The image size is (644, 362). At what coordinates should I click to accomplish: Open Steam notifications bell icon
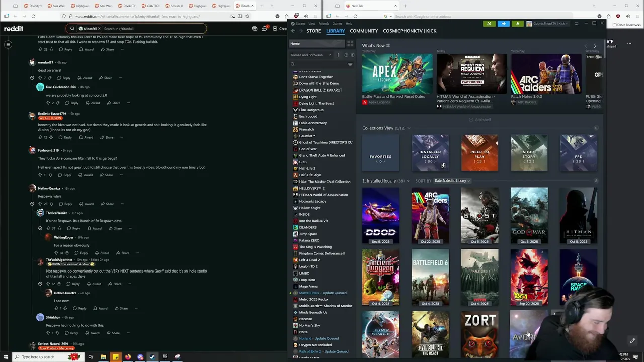[518, 24]
